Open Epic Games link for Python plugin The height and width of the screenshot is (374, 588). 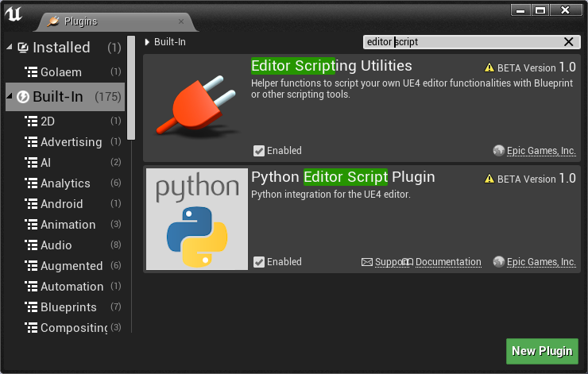(x=541, y=261)
